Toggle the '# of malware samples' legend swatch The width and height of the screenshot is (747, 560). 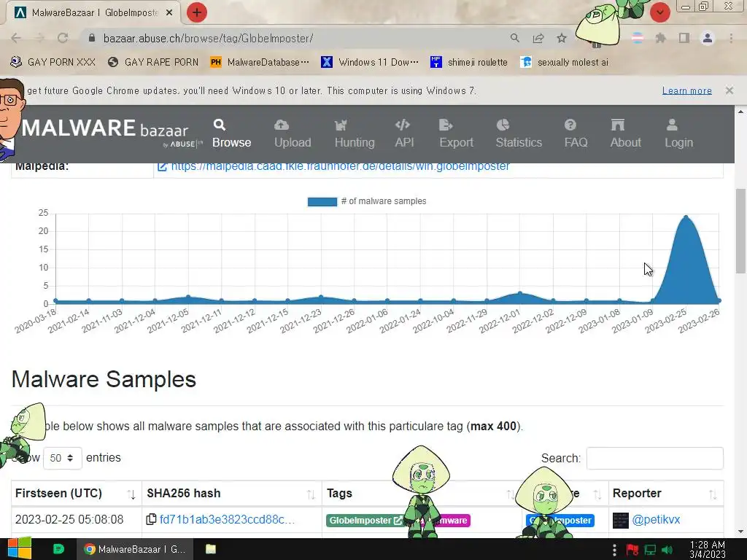(322, 201)
